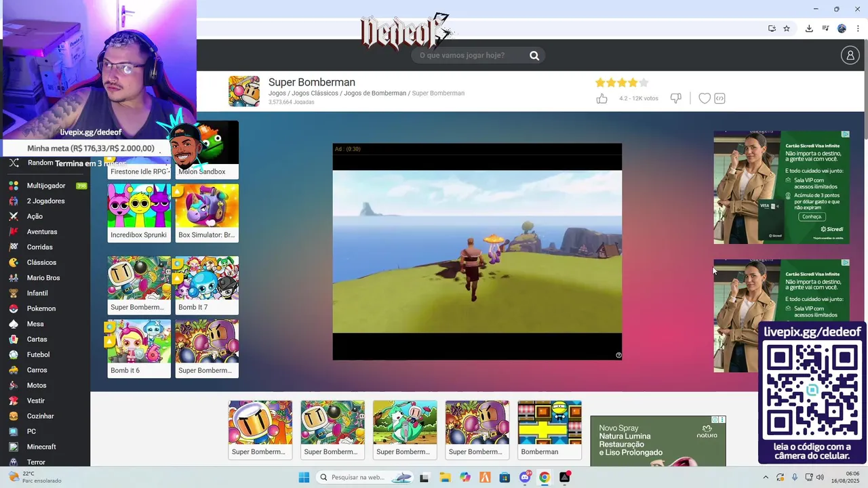Click the Jogos Clássicos breadcrumb link
The width and height of the screenshot is (868, 488).
pos(315,94)
